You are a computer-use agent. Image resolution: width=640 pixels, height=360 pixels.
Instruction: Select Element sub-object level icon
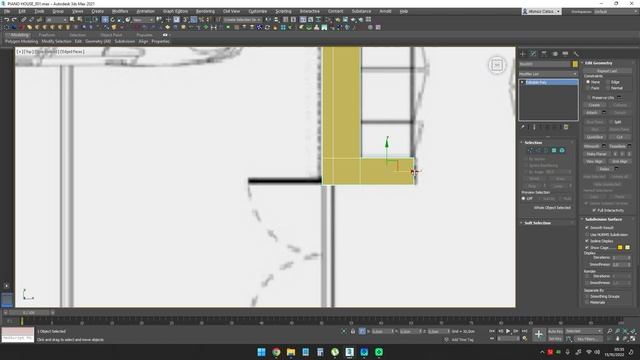(562, 151)
